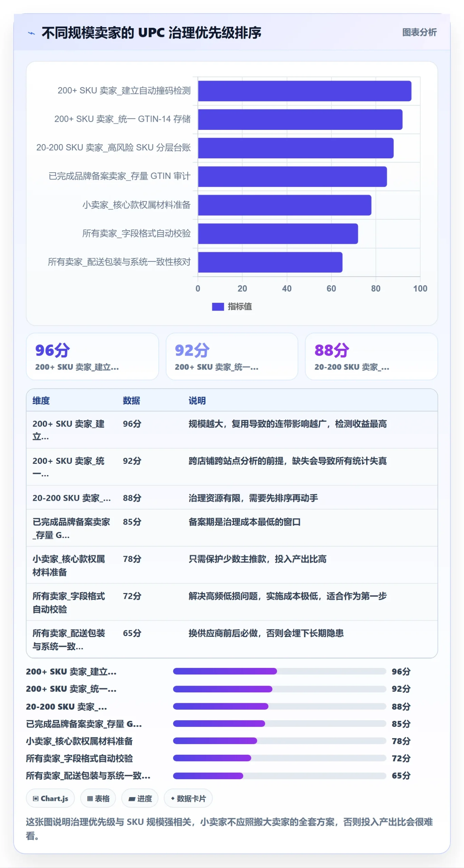464x868 pixels.
Task: Click the chart bar for 小卖家_核心款权属材料准备
Action: [x=285, y=205]
